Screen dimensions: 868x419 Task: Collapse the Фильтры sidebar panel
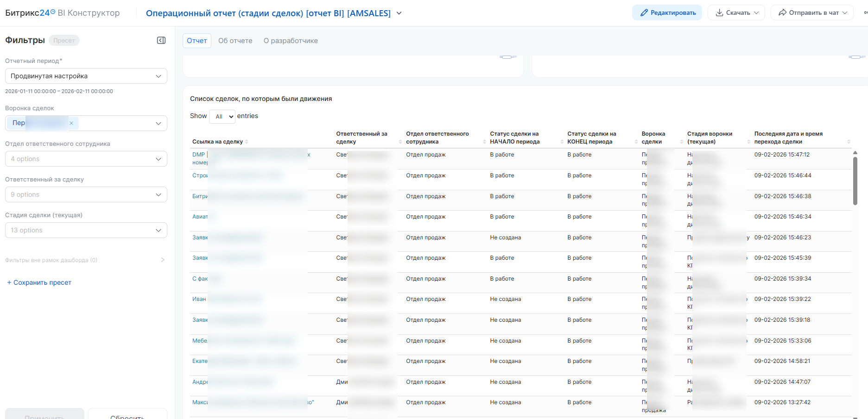(x=161, y=40)
